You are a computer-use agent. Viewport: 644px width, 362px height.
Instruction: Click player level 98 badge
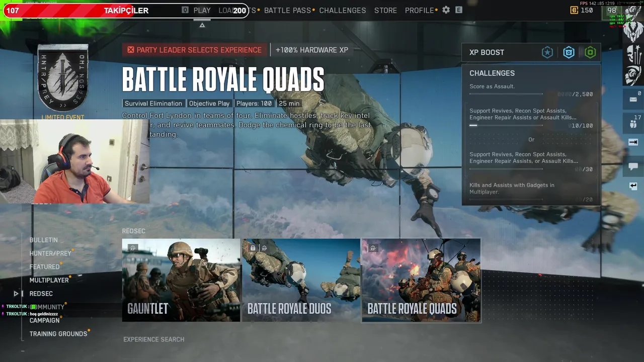pos(612,10)
